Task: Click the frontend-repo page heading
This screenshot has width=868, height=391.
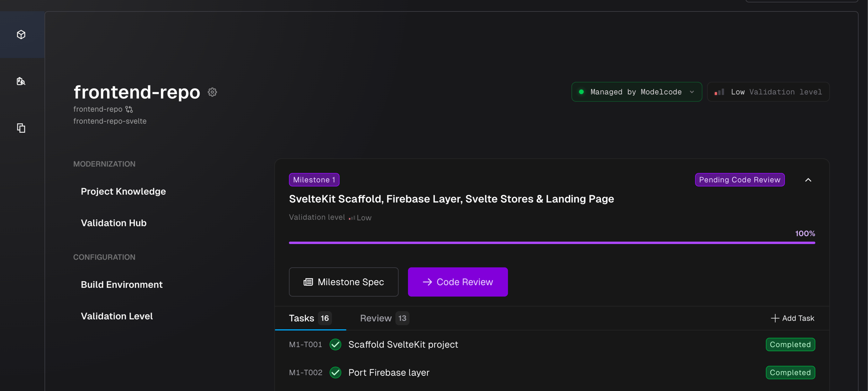Action: pyautogui.click(x=137, y=92)
